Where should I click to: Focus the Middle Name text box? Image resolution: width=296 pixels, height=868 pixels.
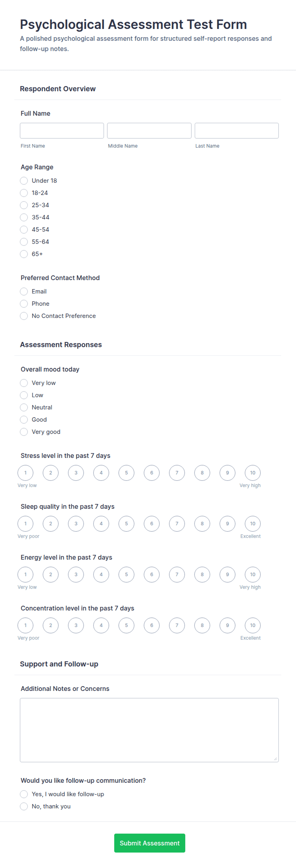click(149, 130)
